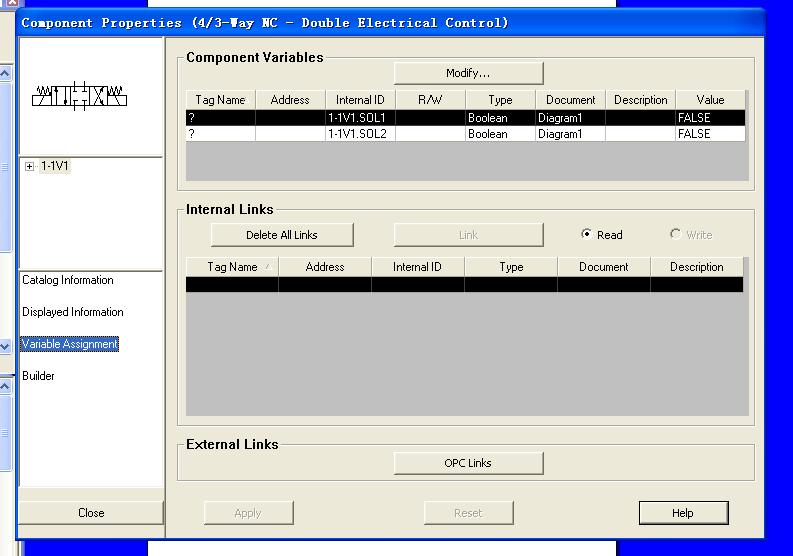This screenshot has width=793, height=556.
Task: Click Delete All Links button
Action: point(282,235)
